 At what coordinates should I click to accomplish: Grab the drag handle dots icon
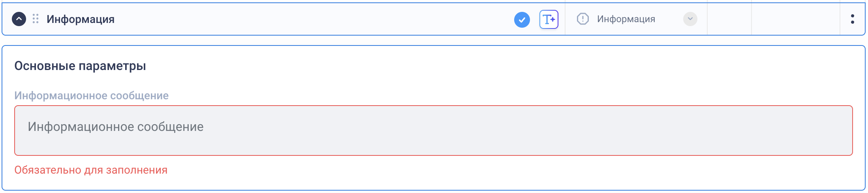36,19
